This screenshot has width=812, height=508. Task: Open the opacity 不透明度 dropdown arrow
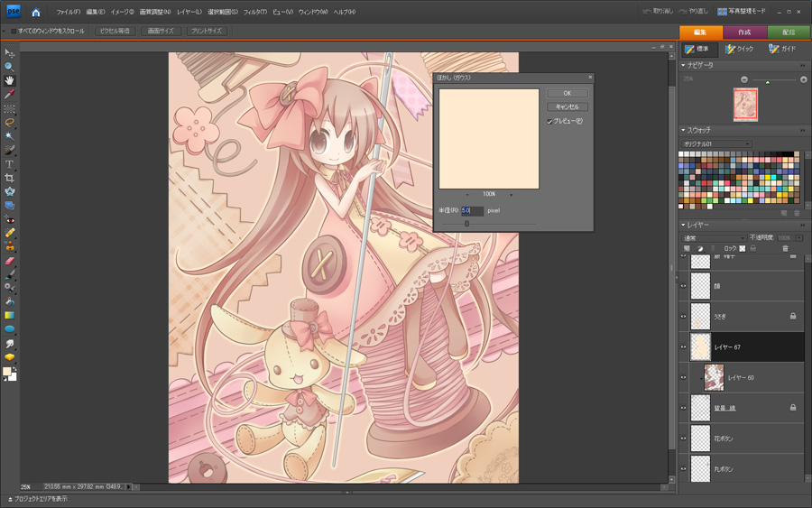point(799,238)
